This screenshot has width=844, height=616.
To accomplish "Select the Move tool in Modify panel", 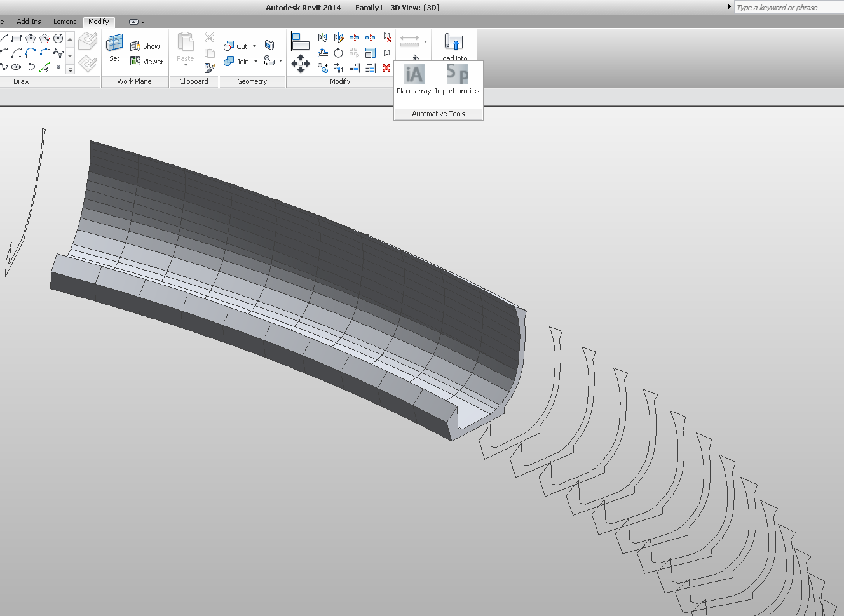I will (301, 63).
